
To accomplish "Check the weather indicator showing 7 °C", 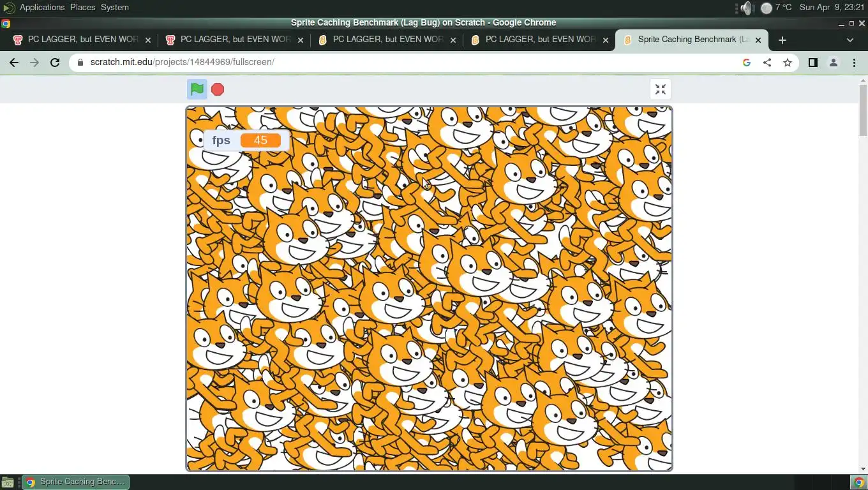I will tap(776, 8).
